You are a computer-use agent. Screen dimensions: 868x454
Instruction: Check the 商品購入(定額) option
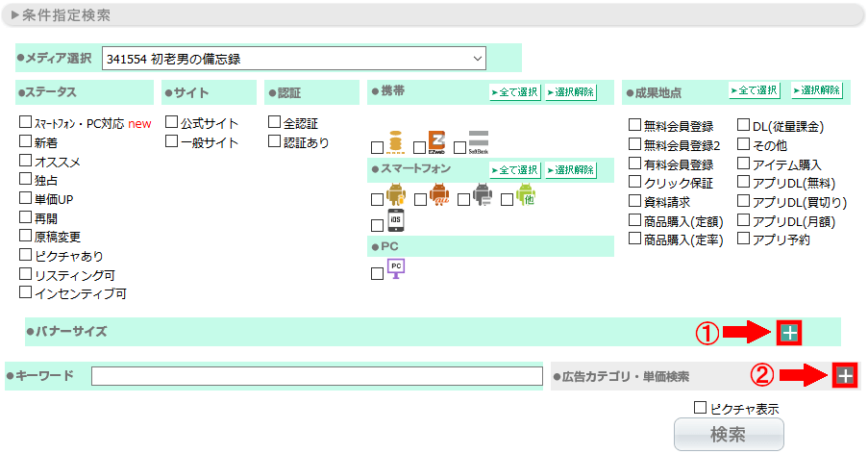635,220
